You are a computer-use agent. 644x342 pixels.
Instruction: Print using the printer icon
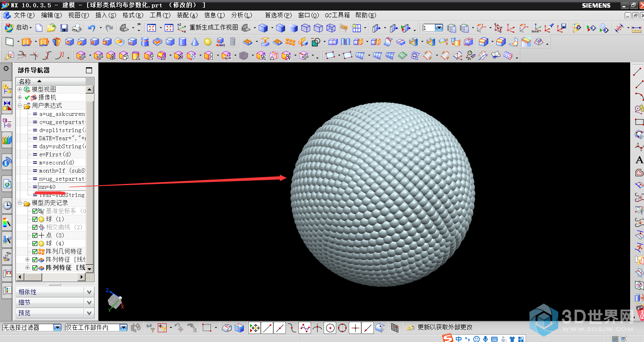click(x=77, y=28)
